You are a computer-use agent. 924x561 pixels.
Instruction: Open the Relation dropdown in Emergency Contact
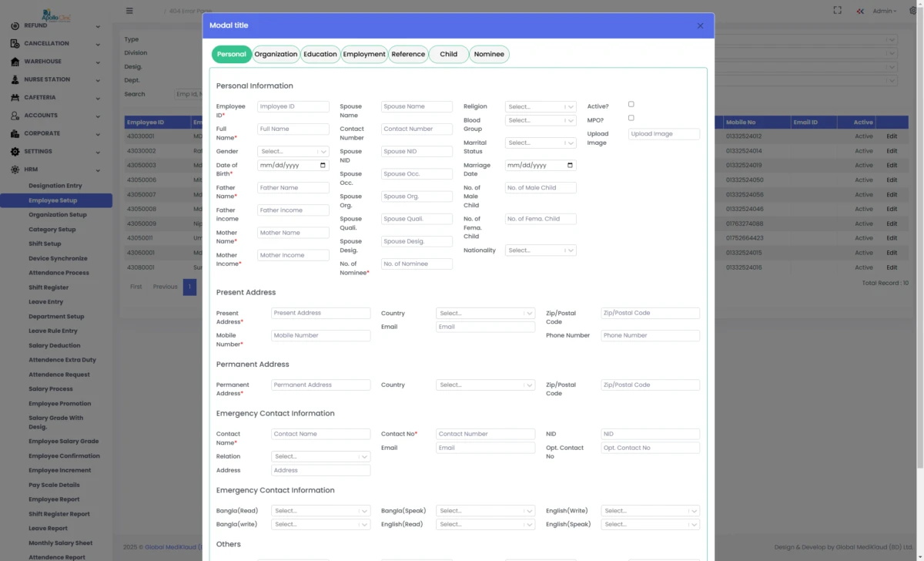click(320, 456)
